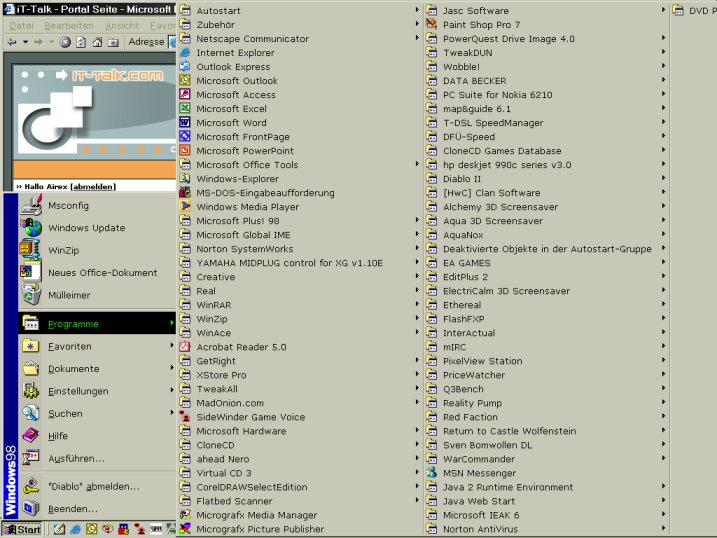This screenshot has height=538, width=717.
Task: Choose Beenden... to shut down
Action: tap(97, 509)
